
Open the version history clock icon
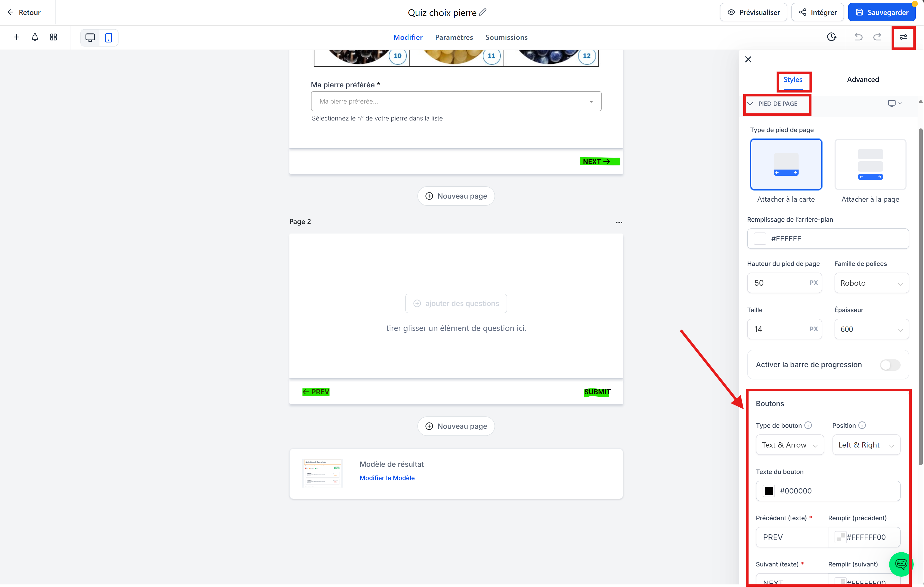point(831,37)
